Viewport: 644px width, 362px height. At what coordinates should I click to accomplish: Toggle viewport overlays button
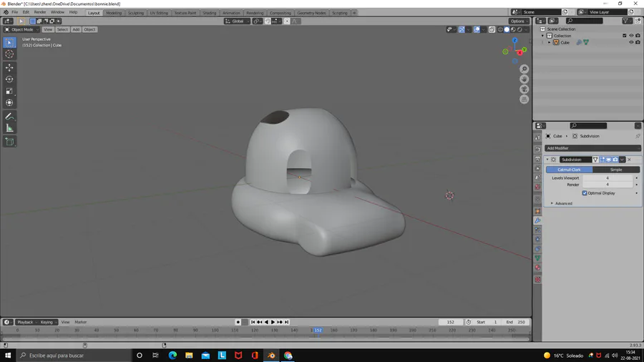(x=477, y=29)
